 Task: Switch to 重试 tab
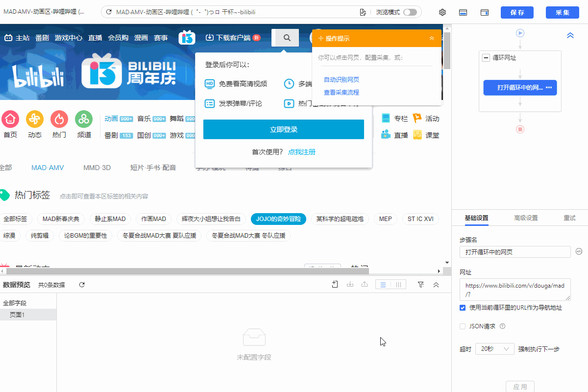(x=569, y=218)
